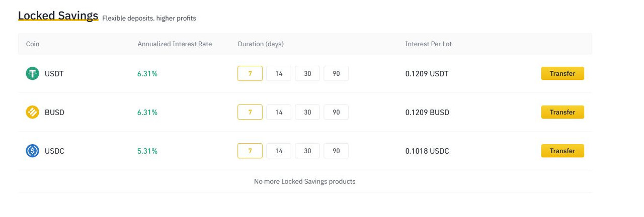Select 14-day duration for BUSD
This screenshot has width=644, height=217.
[279, 113]
